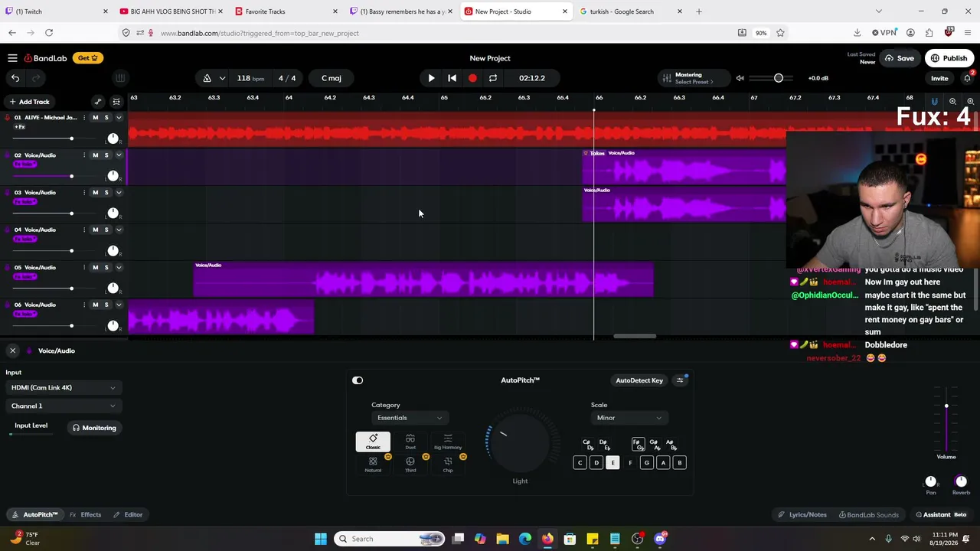Mute track 05 Voice/Audio

pos(95,268)
